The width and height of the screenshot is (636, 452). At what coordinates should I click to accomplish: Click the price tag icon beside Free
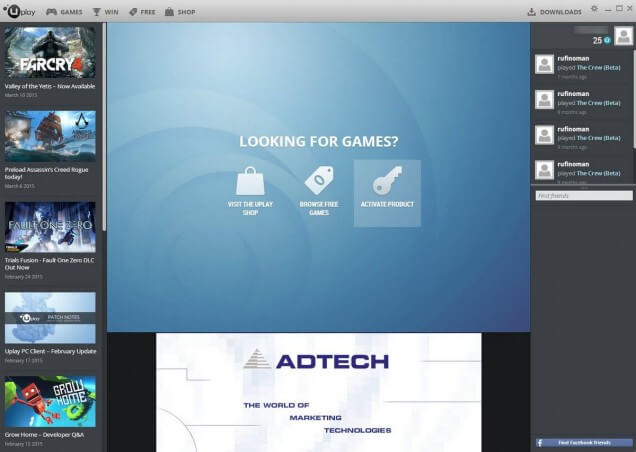click(x=133, y=12)
